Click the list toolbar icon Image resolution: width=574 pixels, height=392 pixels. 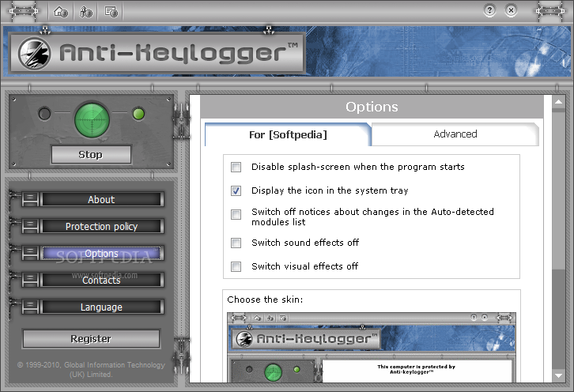pyautogui.click(x=111, y=12)
